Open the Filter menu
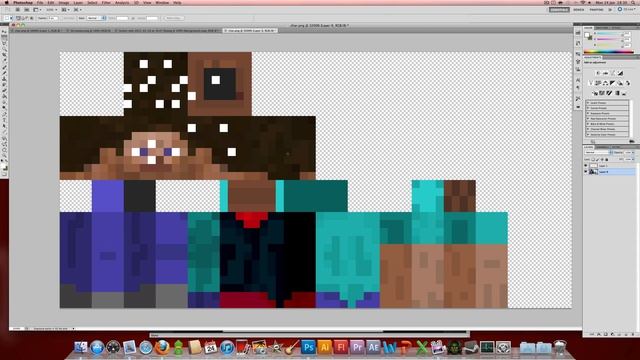 (106, 2)
